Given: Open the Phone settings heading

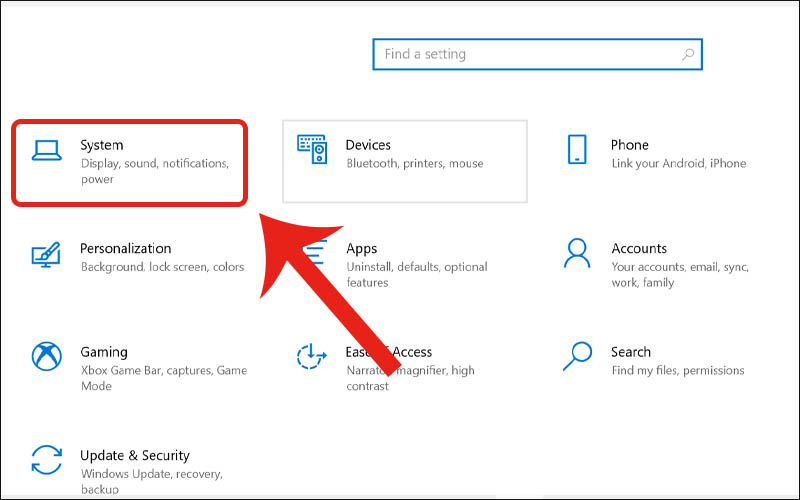Looking at the screenshot, I should [x=630, y=145].
